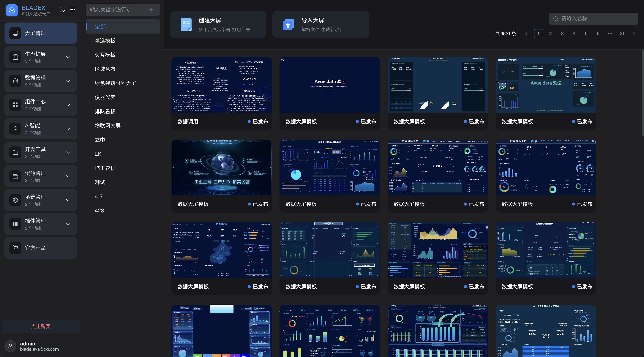Image resolution: width=644 pixels, height=357 pixels.
Task: Click the 共 1531 条 total count
Action: [x=506, y=34]
